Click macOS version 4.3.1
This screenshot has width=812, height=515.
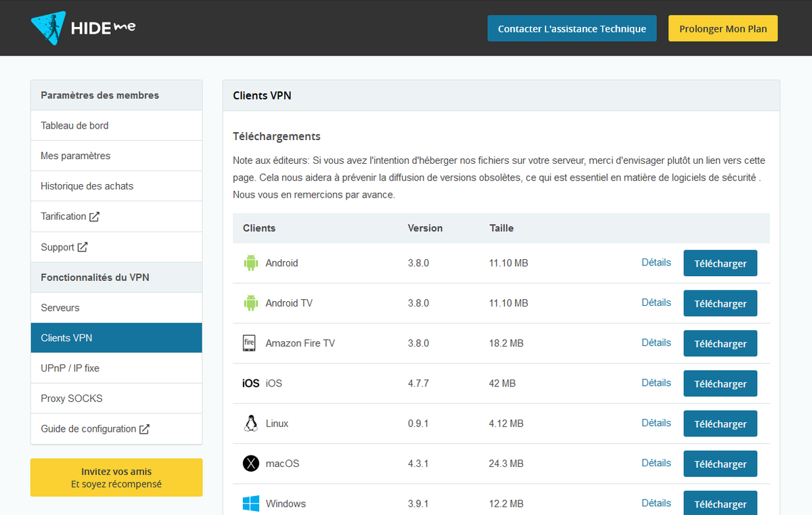click(x=418, y=464)
